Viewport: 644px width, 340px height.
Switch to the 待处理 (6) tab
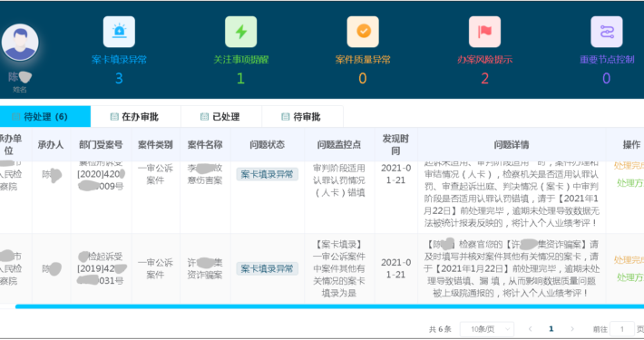pyautogui.click(x=45, y=117)
